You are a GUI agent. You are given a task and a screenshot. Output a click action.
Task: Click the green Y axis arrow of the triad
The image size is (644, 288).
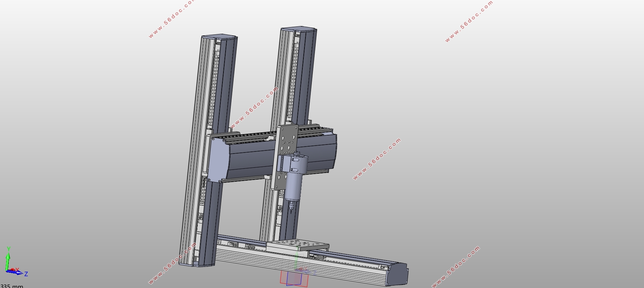click(8, 257)
